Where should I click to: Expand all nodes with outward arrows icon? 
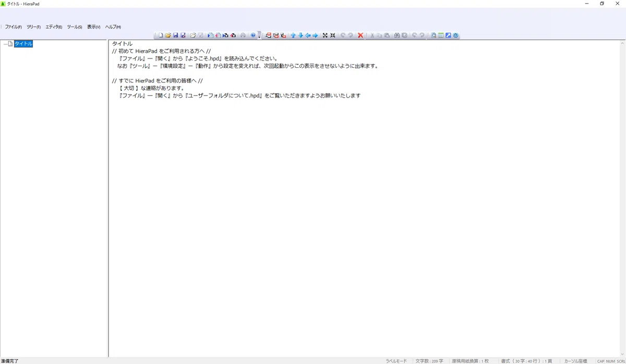click(325, 35)
